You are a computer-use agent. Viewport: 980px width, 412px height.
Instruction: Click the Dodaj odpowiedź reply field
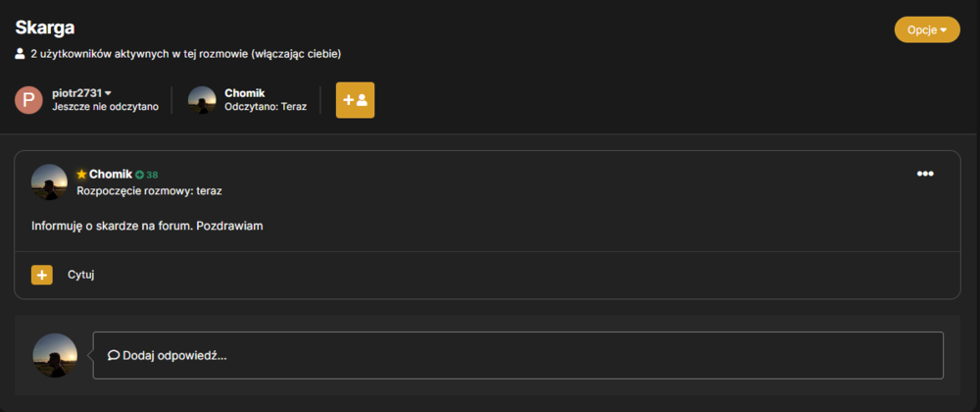[517, 355]
